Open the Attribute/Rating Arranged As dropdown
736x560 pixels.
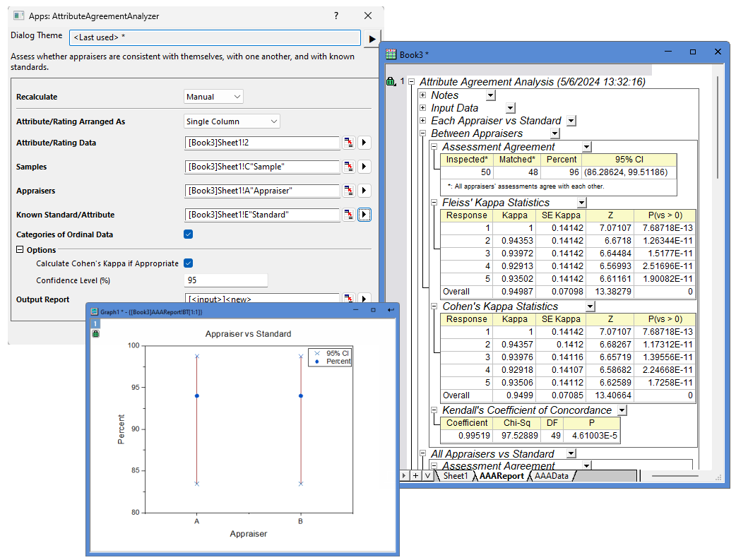232,121
